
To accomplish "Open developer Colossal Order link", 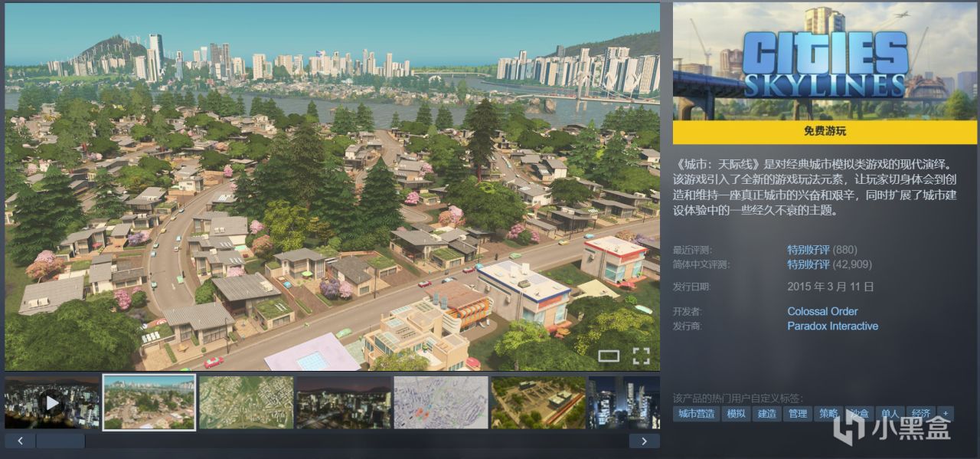I will point(822,311).
